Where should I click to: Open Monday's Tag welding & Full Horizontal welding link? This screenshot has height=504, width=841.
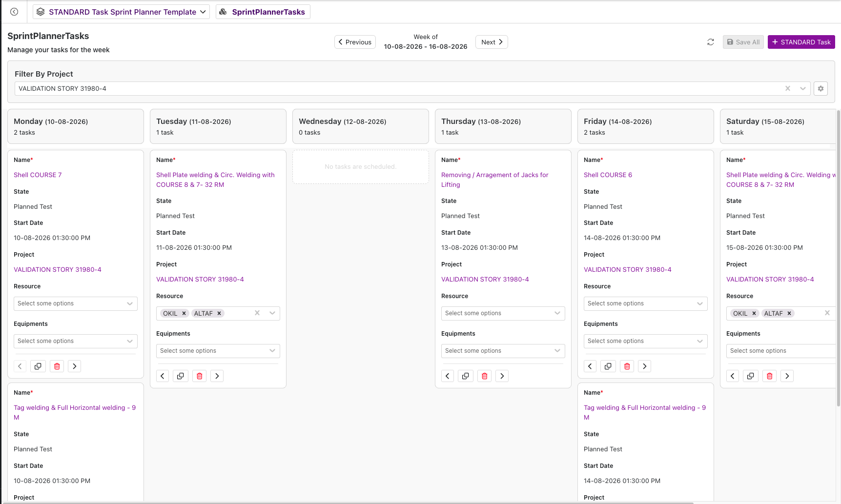coord(75,412)
